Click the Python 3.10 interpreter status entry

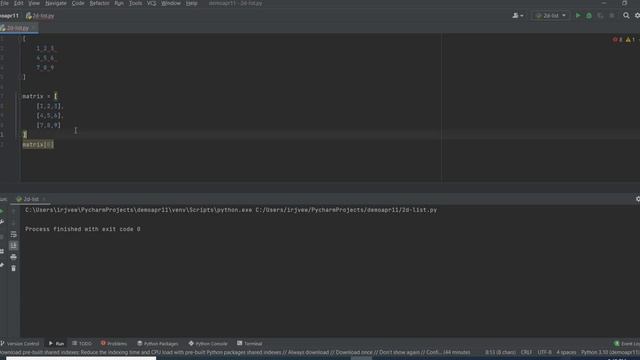tap(610, 352)
